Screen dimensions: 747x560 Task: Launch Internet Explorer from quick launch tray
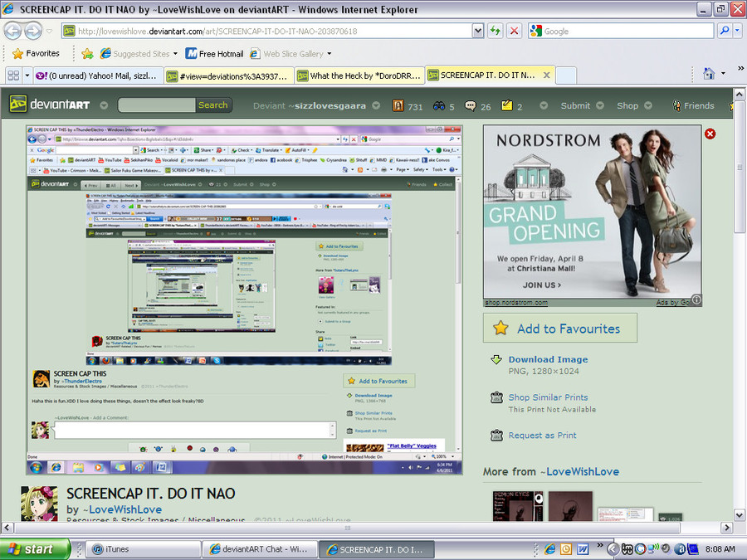[x=549, y=549]
